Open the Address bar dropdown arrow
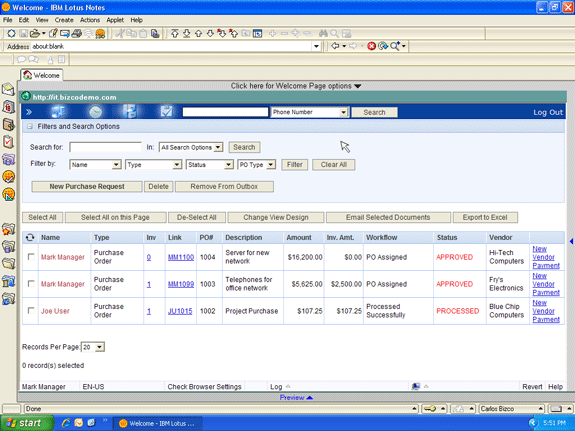 coord(316,46)
